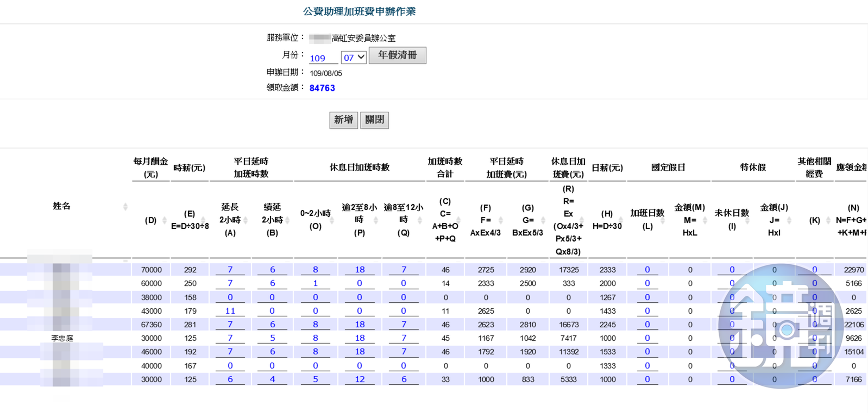The image size is (868, 413).
Task: Click 逾2至8小時 value 18 in the 67360 row
Action: [360, 325]
